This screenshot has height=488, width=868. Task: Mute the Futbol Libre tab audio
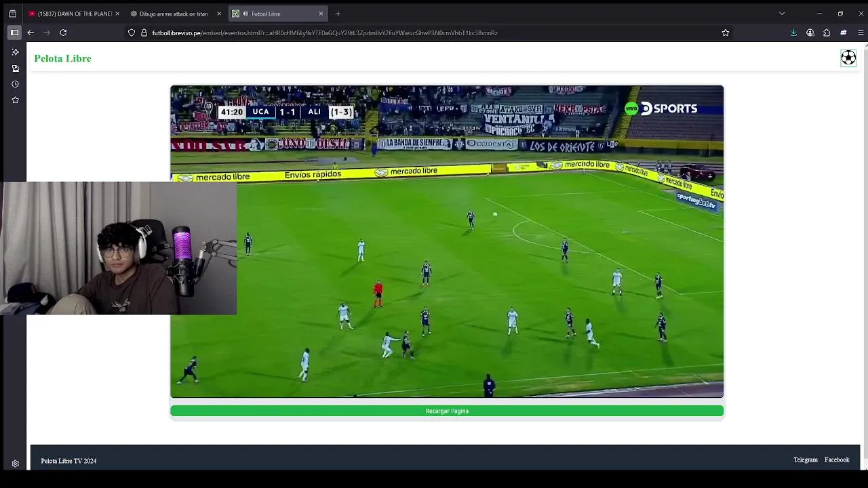click(x=245, y=14)
